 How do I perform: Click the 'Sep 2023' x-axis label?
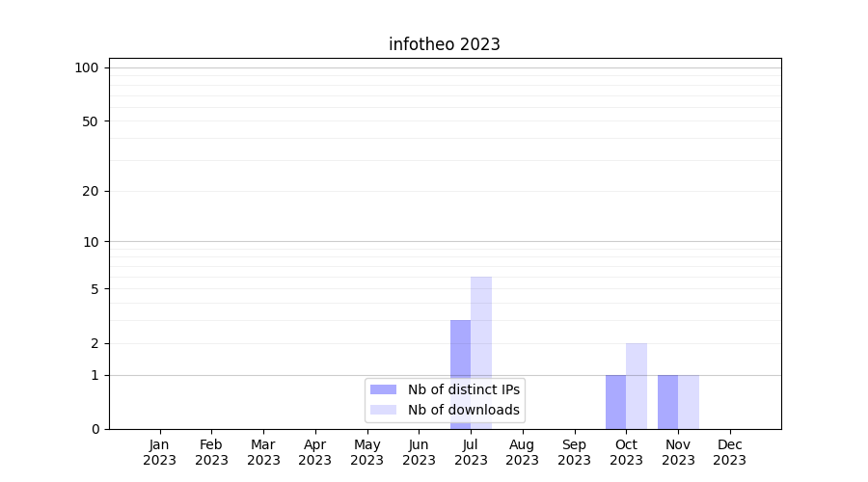click(x=574, y=452)
